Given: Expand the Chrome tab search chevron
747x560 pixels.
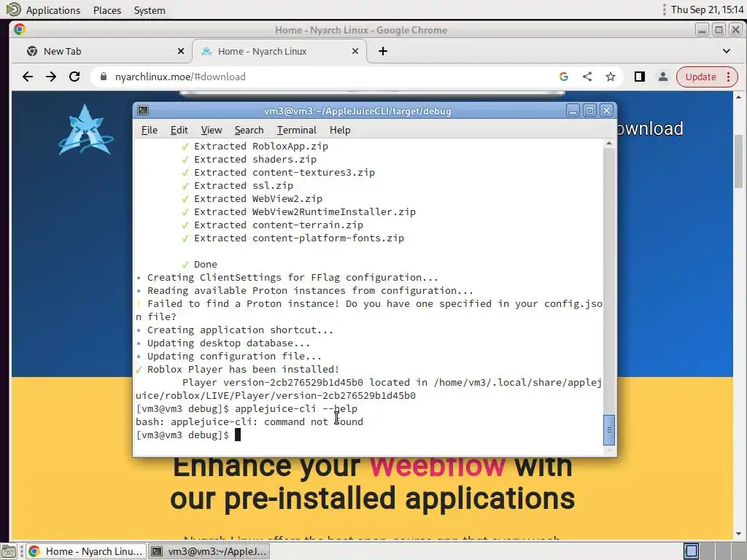Looking at the screenshot, I should [x=726, y=51].
